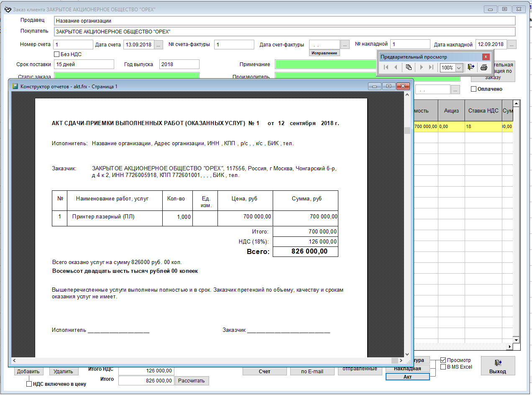Viewport: 532px width, 395px height.
Task: Jump to last page in preview toolbar
Action: tap(431, 67)
